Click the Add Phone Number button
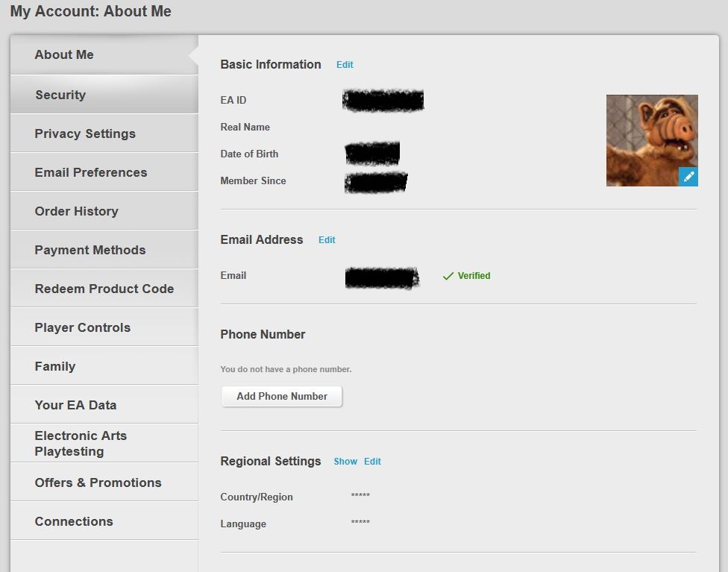This screenshot has width=728, height=572. point(282,397)
